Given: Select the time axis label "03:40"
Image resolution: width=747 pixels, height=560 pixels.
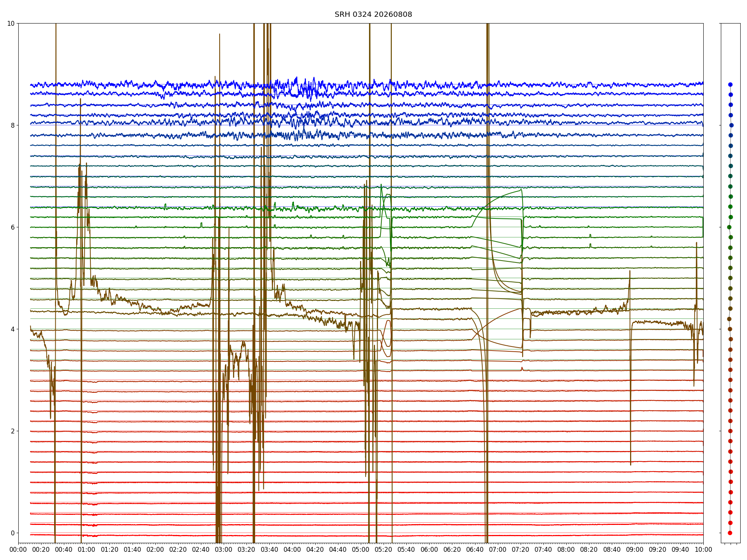Looking at the screenshot, I should [x=269, y=550].
